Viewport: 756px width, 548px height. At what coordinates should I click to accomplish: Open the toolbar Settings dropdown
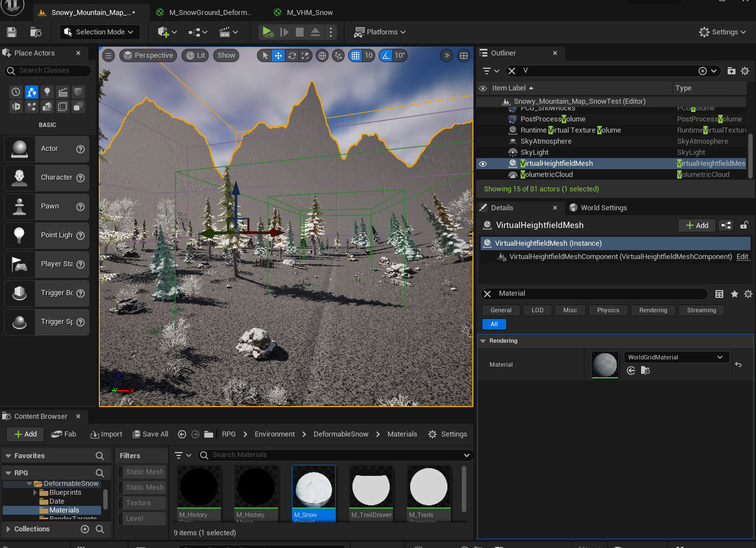(722, 32)
